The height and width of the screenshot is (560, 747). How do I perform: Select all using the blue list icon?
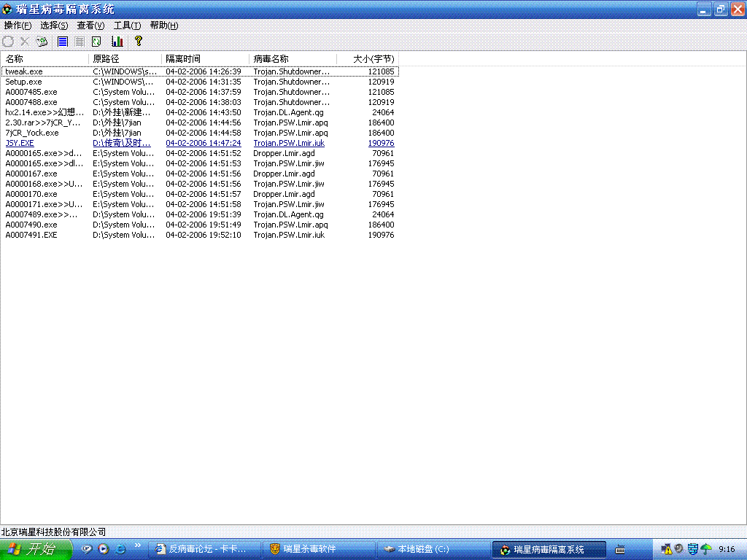click(x=63, y=42)
